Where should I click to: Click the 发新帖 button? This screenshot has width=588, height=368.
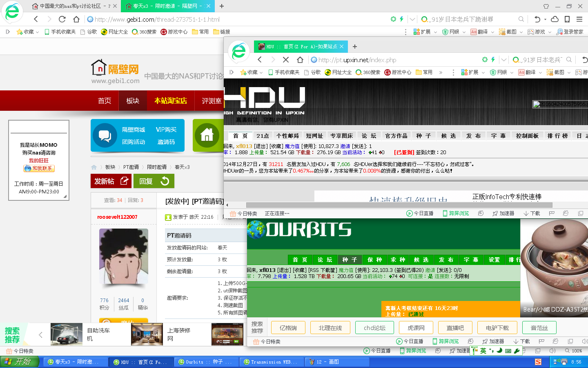[x=111, y=181]
